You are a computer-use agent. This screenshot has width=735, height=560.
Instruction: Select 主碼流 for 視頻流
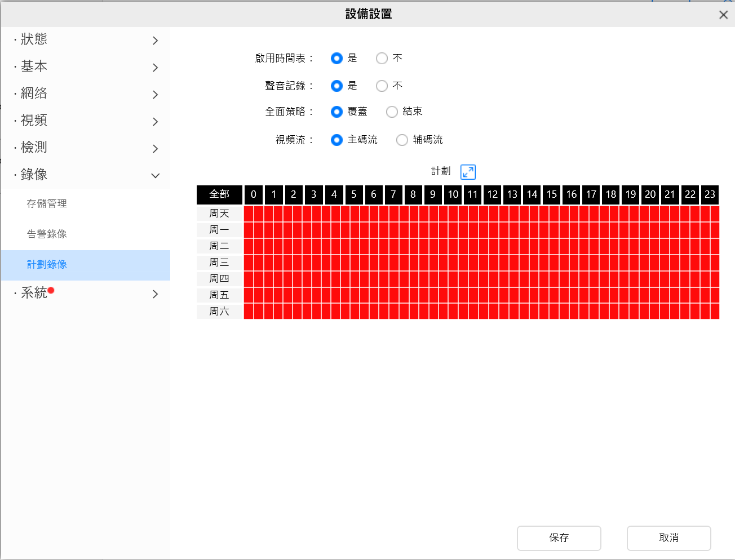coord(336,140)
